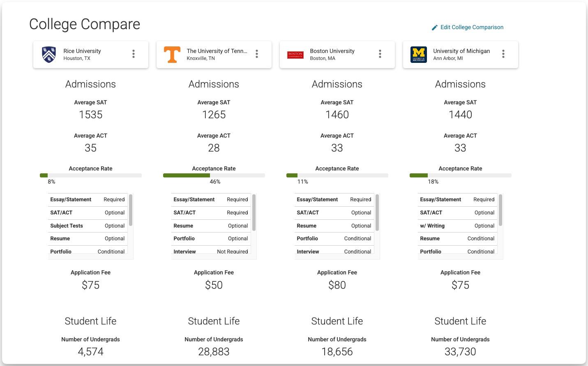588x366 pixels.
Task: Click the pencil edit icon
Action: click(435, 28)
